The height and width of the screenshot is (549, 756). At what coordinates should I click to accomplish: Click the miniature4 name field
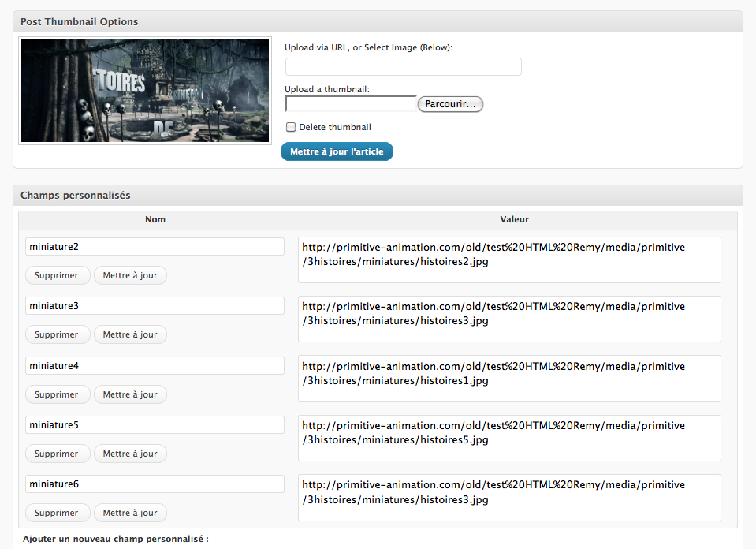[155, 366]
